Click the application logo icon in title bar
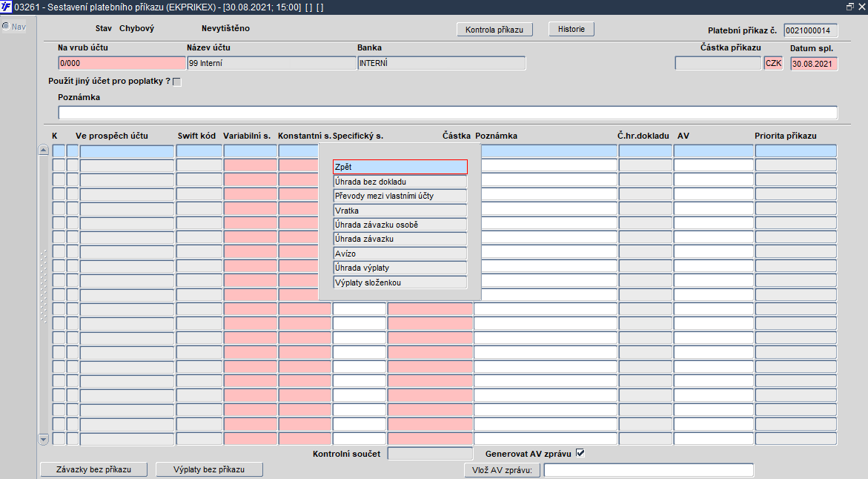 (6, 7)
